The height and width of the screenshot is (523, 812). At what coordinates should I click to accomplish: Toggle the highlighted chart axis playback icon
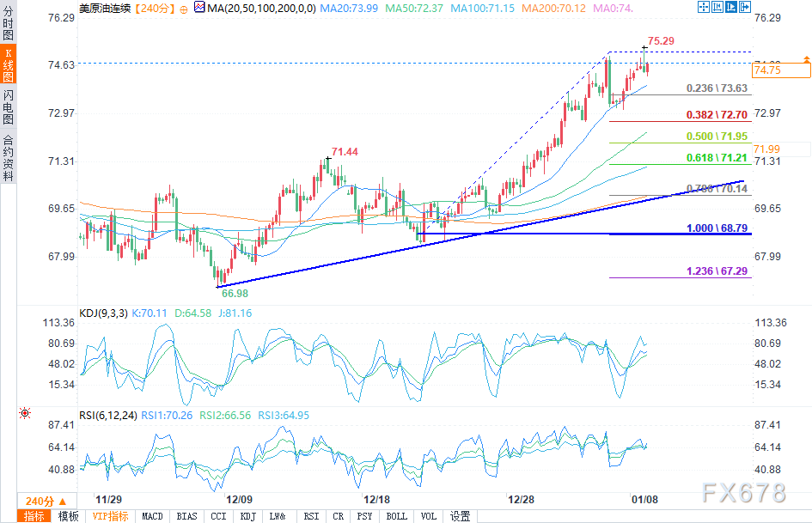coord(731,7)
